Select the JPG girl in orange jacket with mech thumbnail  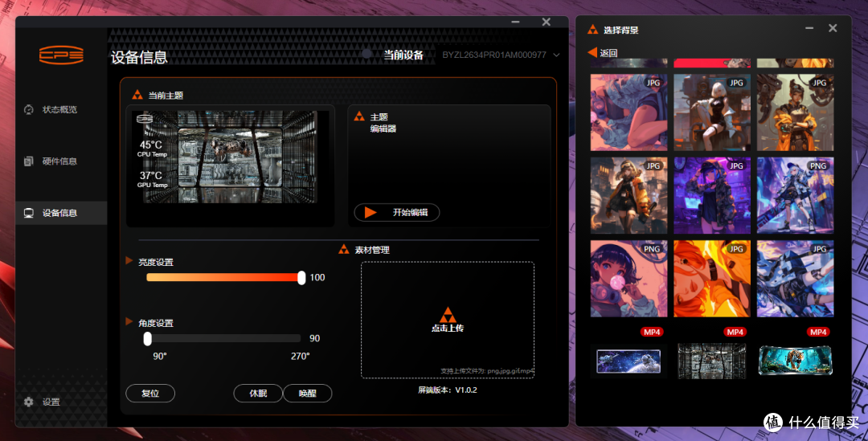795,112
